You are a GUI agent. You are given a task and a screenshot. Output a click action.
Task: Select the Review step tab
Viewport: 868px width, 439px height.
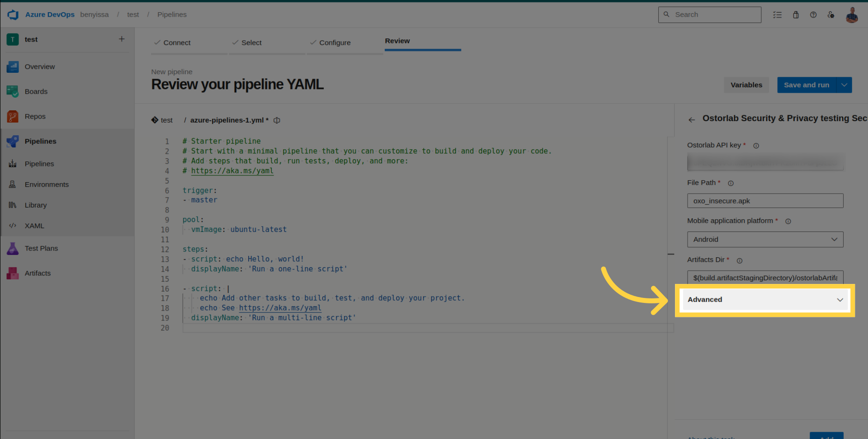pyautogui.click(x=397, y=41)
